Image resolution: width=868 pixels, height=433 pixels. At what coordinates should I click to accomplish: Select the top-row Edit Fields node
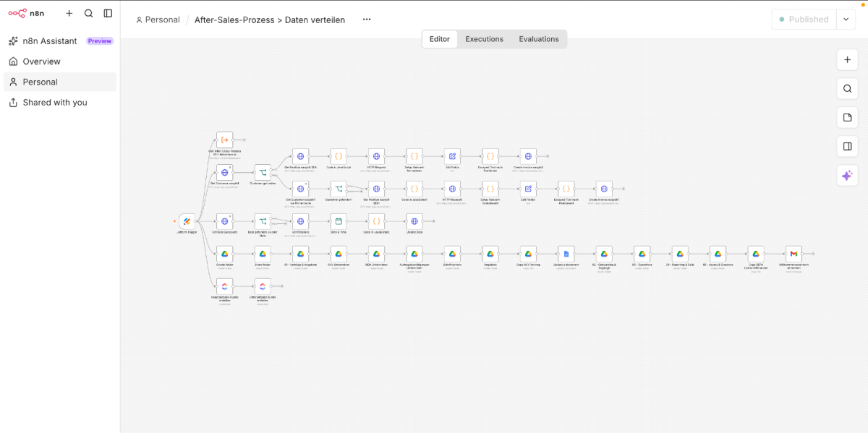pos(452,156)
